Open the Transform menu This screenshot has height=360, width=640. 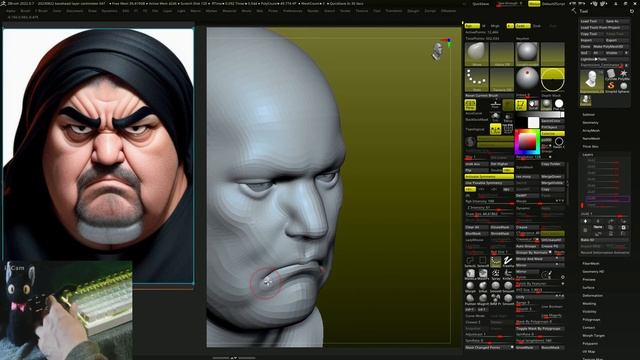(394, 11)
